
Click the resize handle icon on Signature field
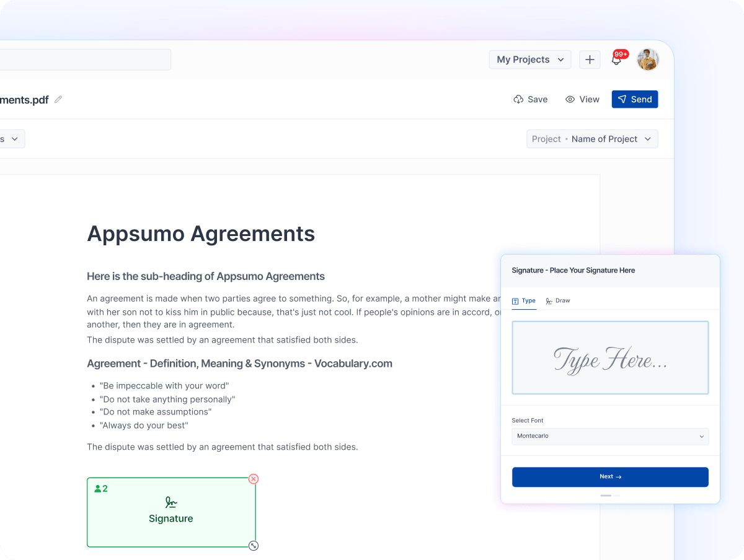click(x=254, y=546)
